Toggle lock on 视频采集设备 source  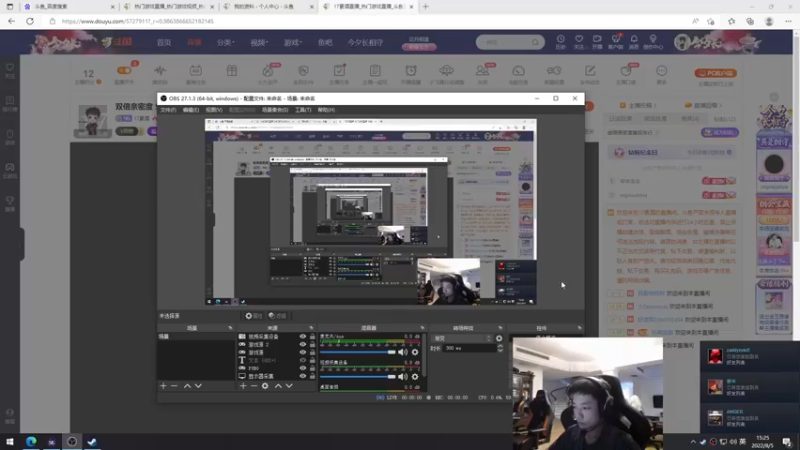tap(312, 337)
